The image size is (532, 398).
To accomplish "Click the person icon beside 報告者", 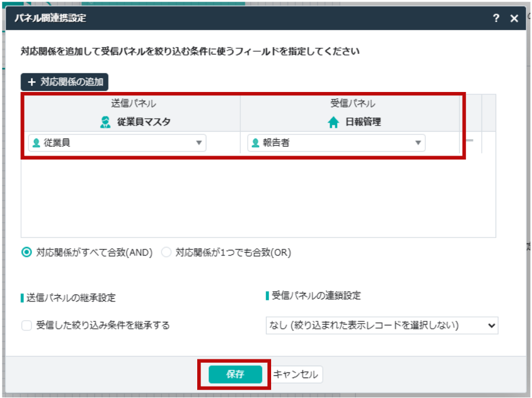I will (x=256, y=143).
